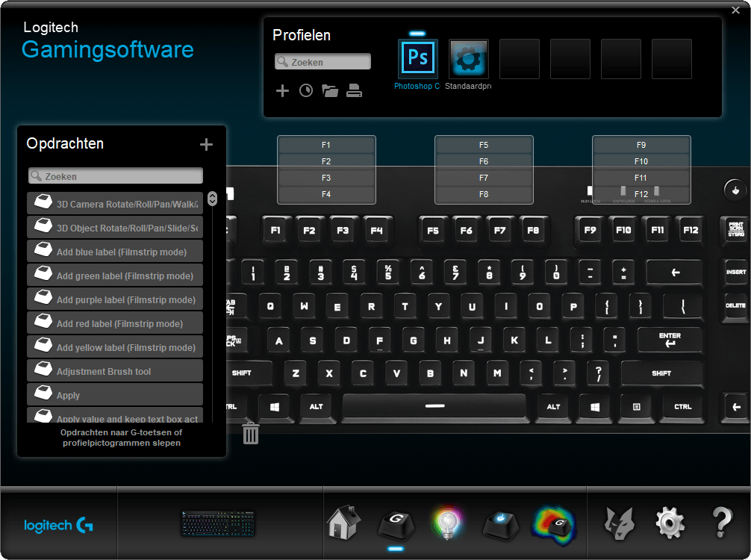751x560 pixels.
Task: Select the F11 G-key assignment slot
Action: 641,178
